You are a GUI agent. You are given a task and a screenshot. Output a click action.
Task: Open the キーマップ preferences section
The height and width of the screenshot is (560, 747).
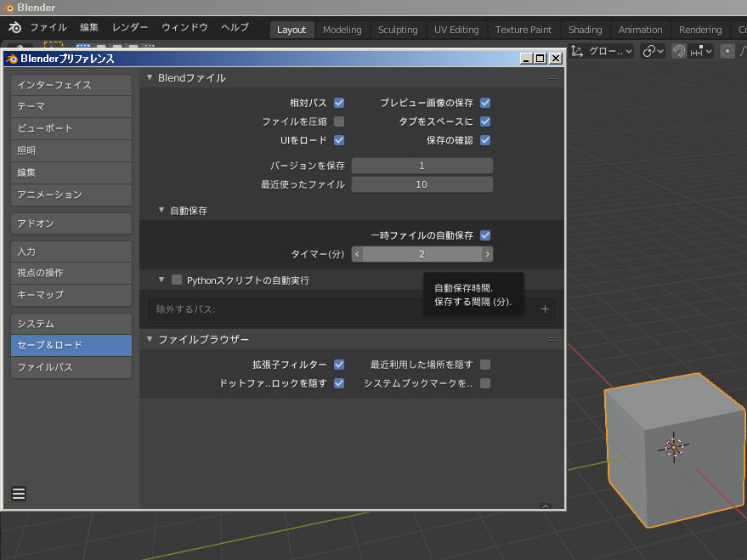[71, 295]
